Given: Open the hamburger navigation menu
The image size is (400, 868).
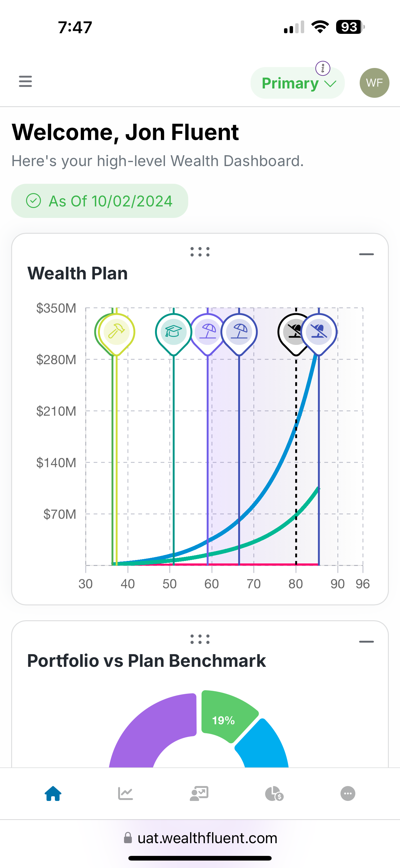Looking at the screenshot, I should pyautogui.click(x=25, y=82).
